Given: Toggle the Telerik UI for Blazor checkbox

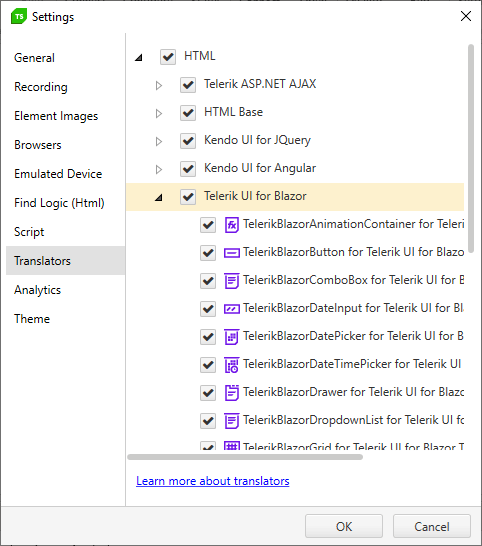Looking at the screenshot, I should click(188, 197).
